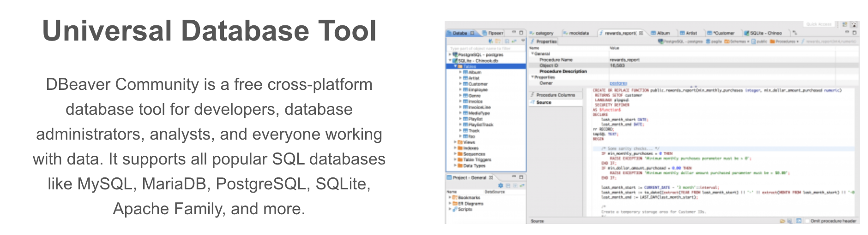Viewport: 868px width, 235px height.
Task: Click the Bookmarks folder icon
Action: pos(455,198)
